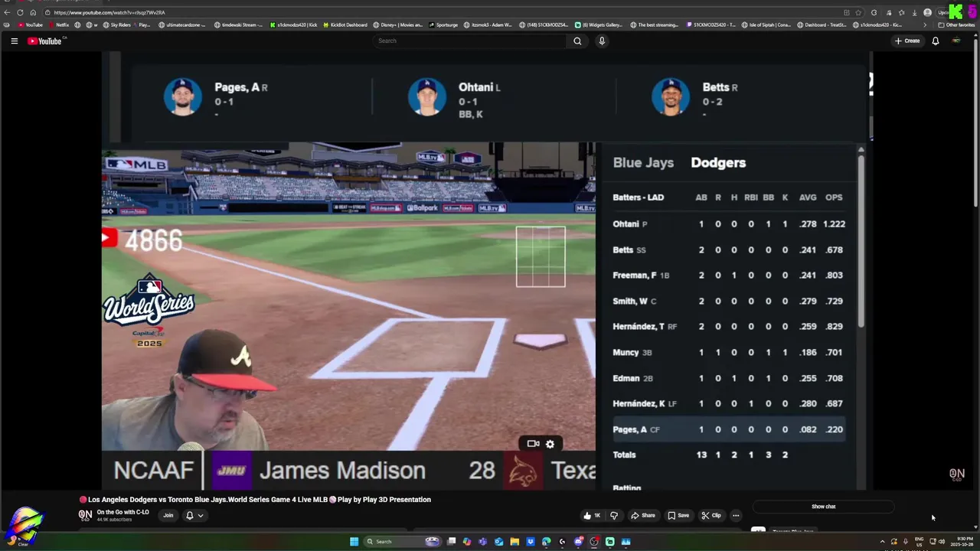Save the video to a playlist

(x=678, y=516)
